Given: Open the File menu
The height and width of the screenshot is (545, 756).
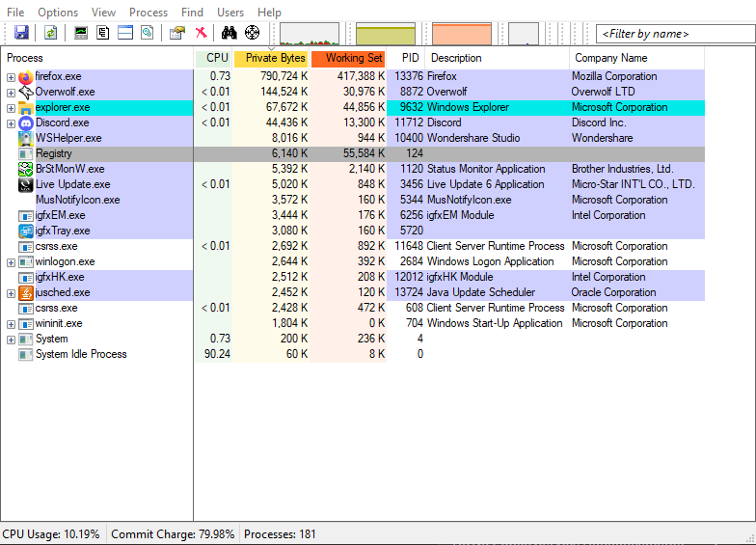Looking at the screenshot, I should tap(15, 12).
